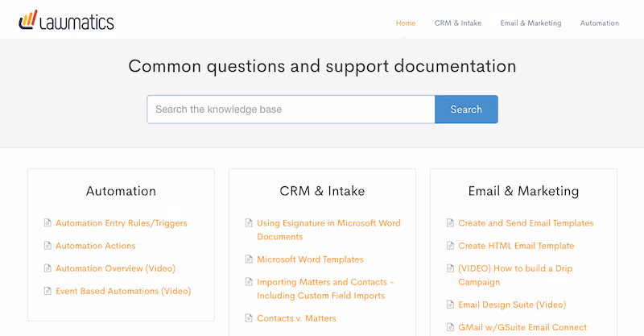Click document icon beside Microsoft Word Templates
The width and height of the screenshot is (644, 336).
[249, 259]
